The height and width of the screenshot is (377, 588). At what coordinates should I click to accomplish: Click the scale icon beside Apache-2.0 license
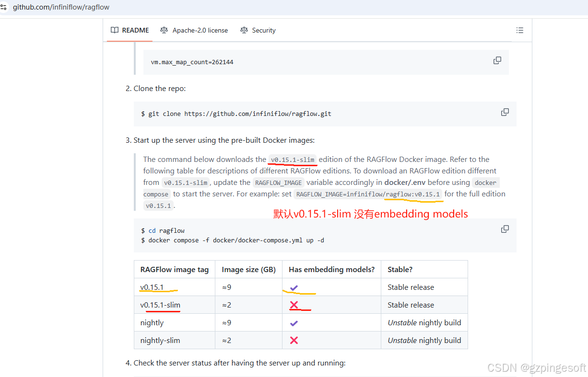coord(164,30)
